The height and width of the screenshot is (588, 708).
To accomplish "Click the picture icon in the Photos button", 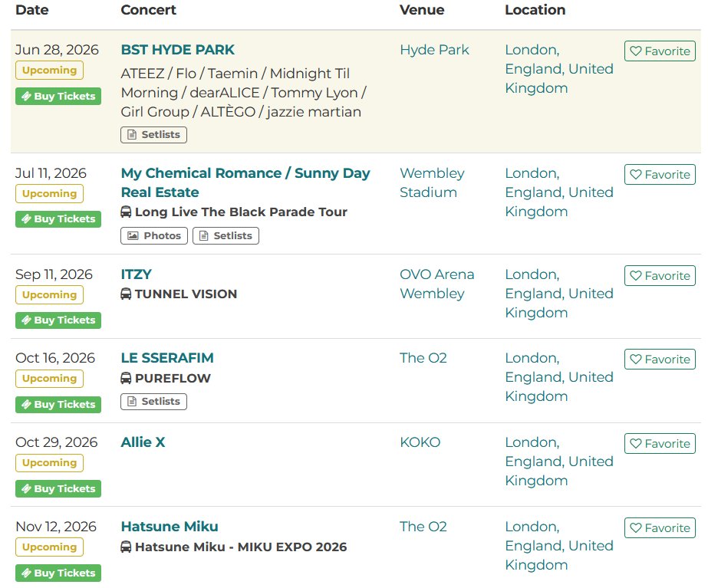I will [x=133, y=235].
